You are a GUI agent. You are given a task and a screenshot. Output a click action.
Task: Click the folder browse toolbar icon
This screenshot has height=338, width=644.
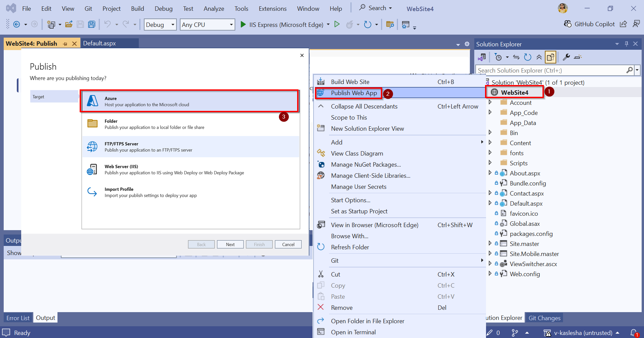(x=390, y=24)
